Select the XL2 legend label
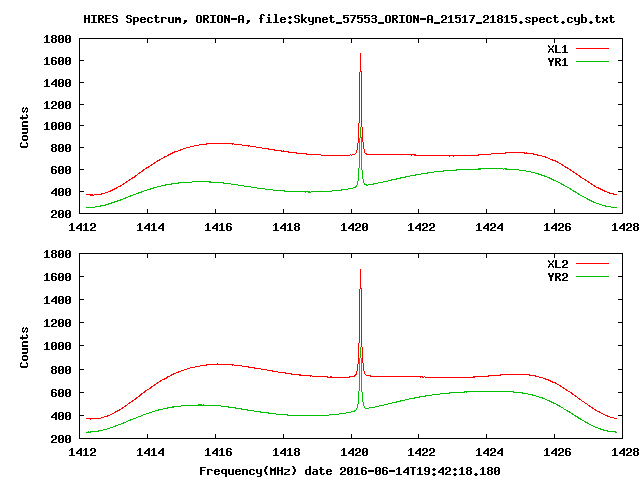This screenshot has height=480, width=640. [x=558, y=264]
